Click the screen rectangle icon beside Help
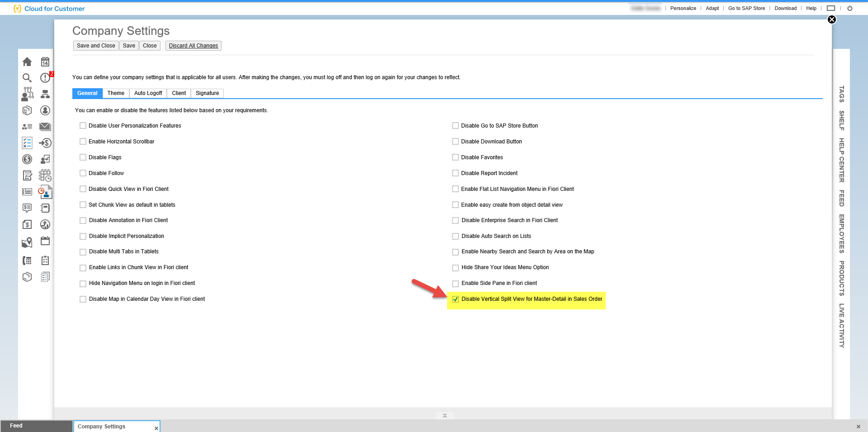 [x=831, y=8]
